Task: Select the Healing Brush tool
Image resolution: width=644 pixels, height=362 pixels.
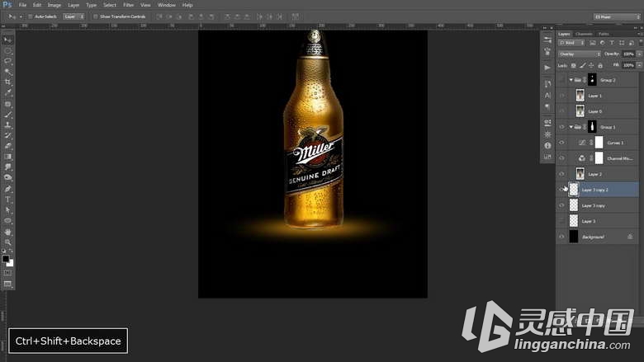Action: (7, 104)
